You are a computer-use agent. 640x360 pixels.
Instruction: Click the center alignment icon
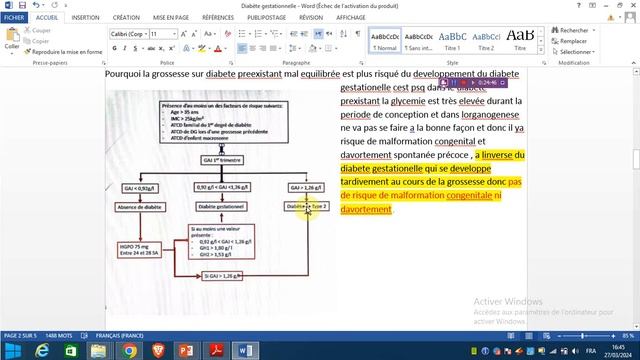tap(253, 49)
